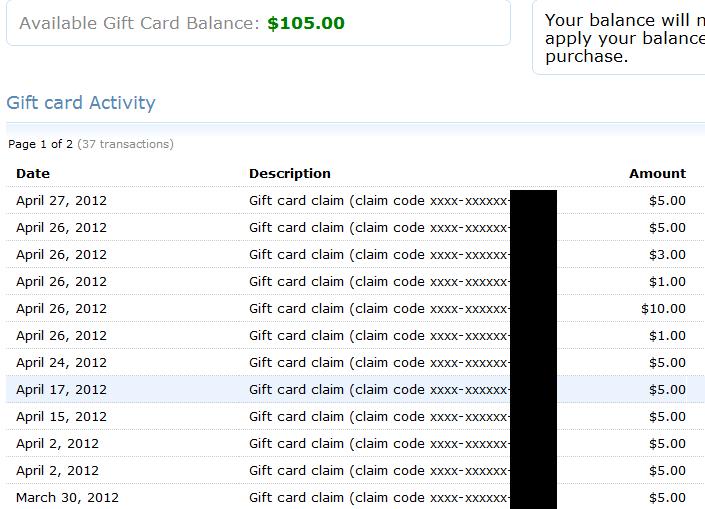Image resolution: width=705 pixels, height=509 pixels.
Task: Click the Description column header
Action: point(290,174)
